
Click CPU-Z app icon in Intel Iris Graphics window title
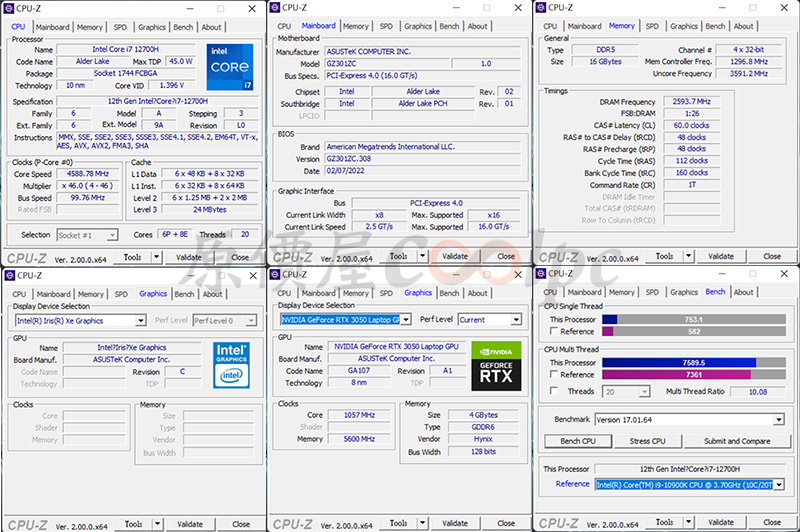9,275
